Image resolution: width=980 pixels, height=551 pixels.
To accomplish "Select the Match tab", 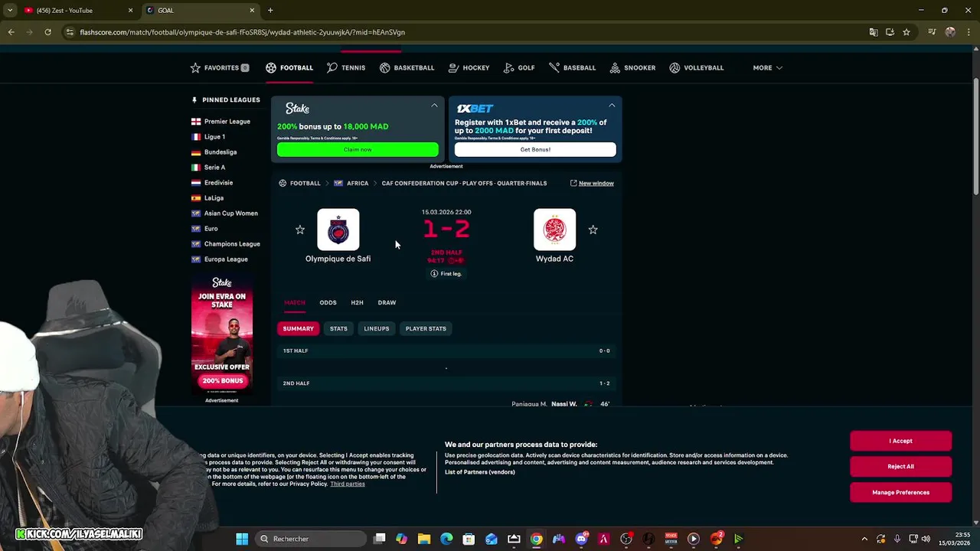I will click(295, 303).
